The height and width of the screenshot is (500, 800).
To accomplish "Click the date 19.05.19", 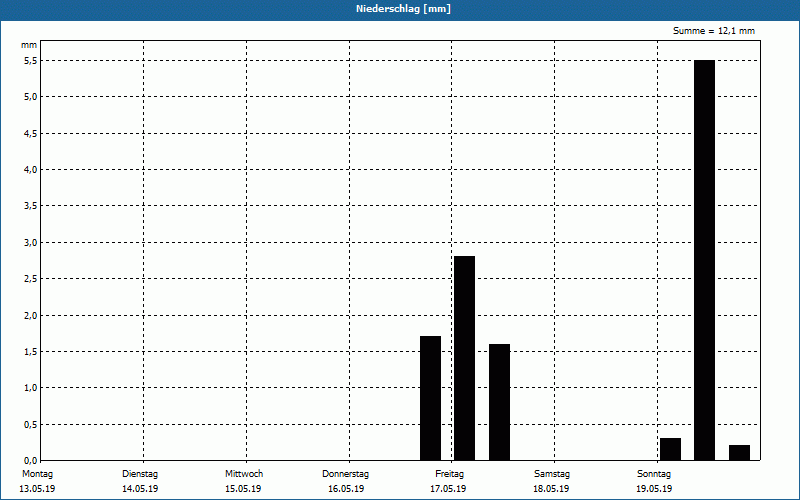I will [654, 489].
